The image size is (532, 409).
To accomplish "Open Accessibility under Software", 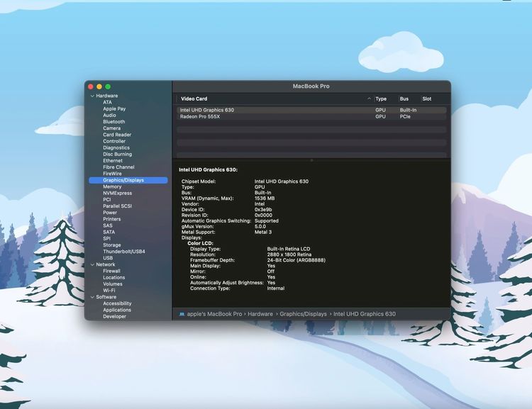I will pyautogui.click(x=117, y=303).
